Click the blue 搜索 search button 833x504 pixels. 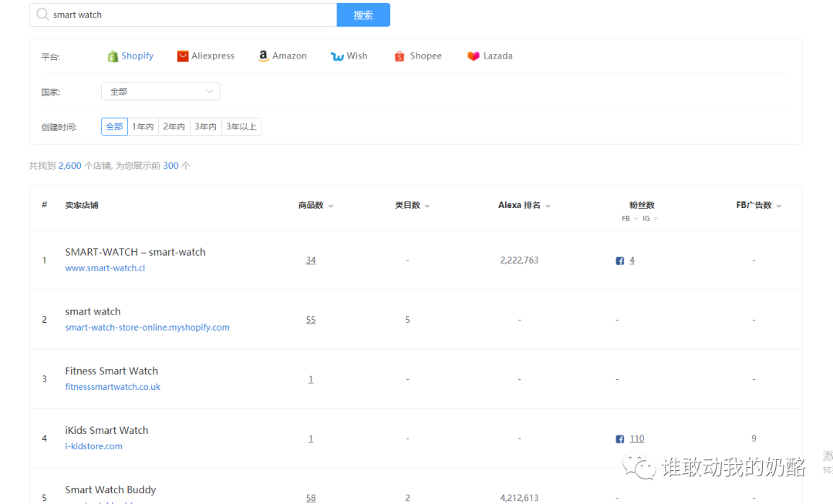coord(363,15)
